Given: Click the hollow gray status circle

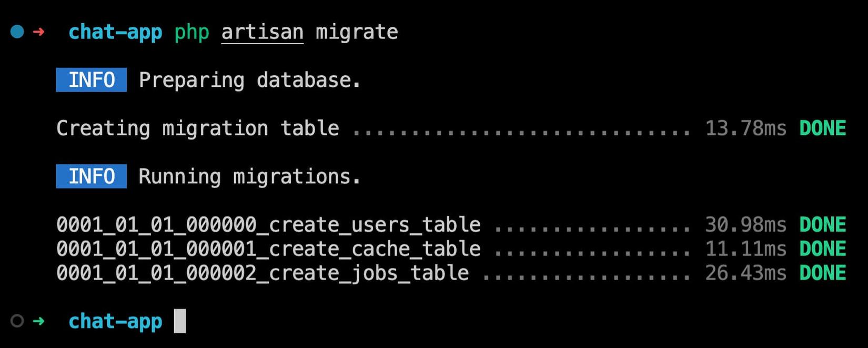Looking at the screenshot, I should coord(17,321).
